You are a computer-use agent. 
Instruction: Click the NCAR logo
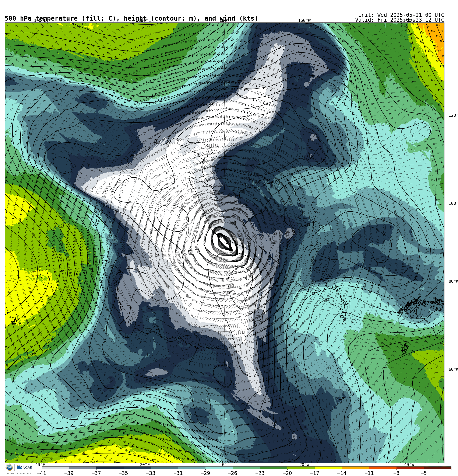click(x=24, y=467)
